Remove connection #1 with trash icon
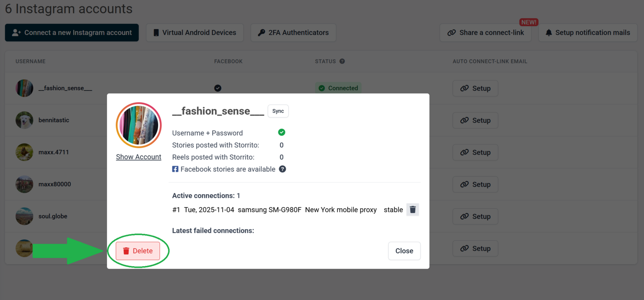The height and width of the screenshot is (300, 644). [x=413, y=210]
